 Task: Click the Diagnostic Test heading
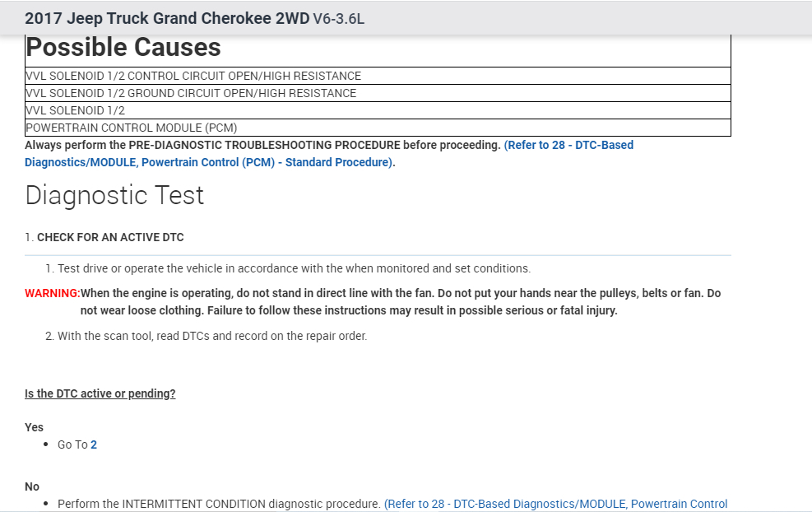[114, 196]
